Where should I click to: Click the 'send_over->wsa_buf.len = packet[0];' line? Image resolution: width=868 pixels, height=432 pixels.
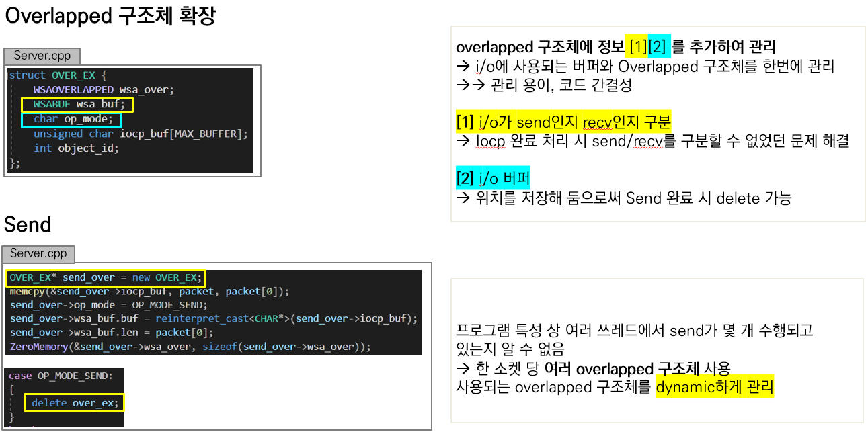(112, 333)
